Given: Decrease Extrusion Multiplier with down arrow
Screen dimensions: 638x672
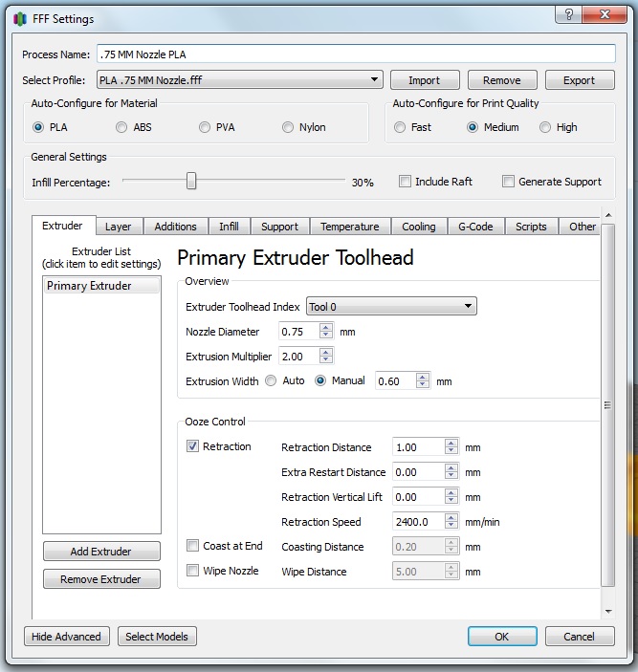Looking at the screenshot, I should 327,360.
